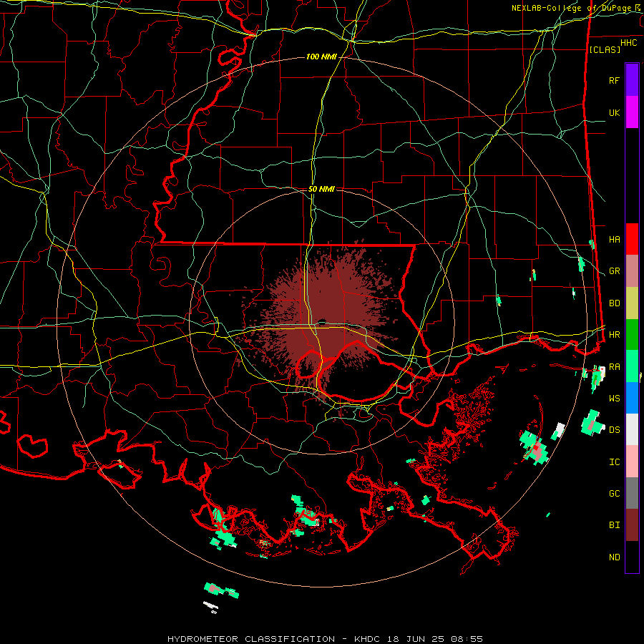
Task: Click the HR legend label
Action: tap(614, 335)
